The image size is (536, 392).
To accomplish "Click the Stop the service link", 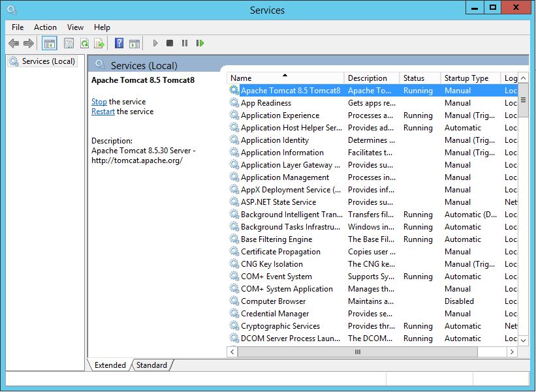I will tap(99, 102).
